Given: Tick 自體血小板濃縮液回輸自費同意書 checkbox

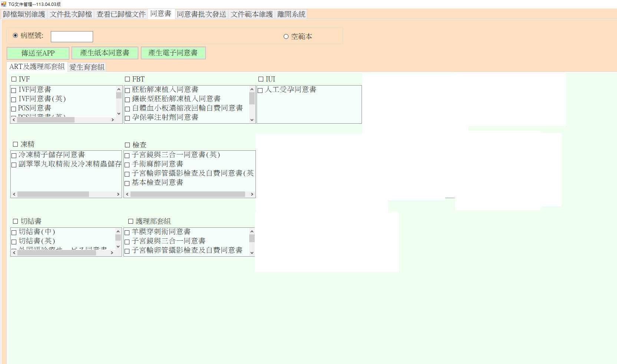Looking at the screenshot, I should pyautogui.click(x=127, y=109).
